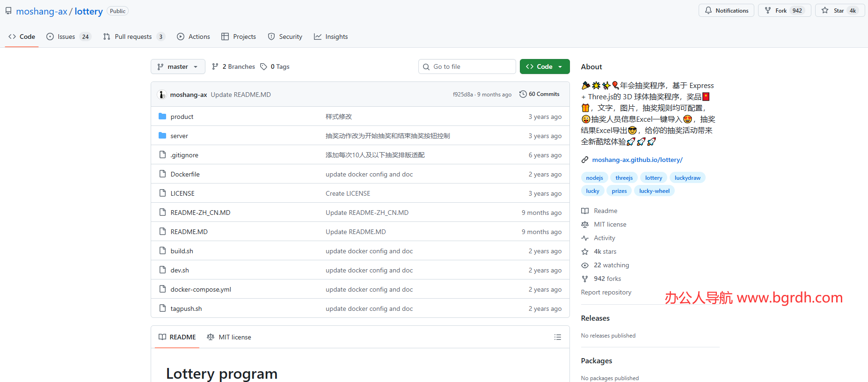View the 22 watching eye link
Image resolution: width=868 pixels, height=382 pixels.
(611, 265)
